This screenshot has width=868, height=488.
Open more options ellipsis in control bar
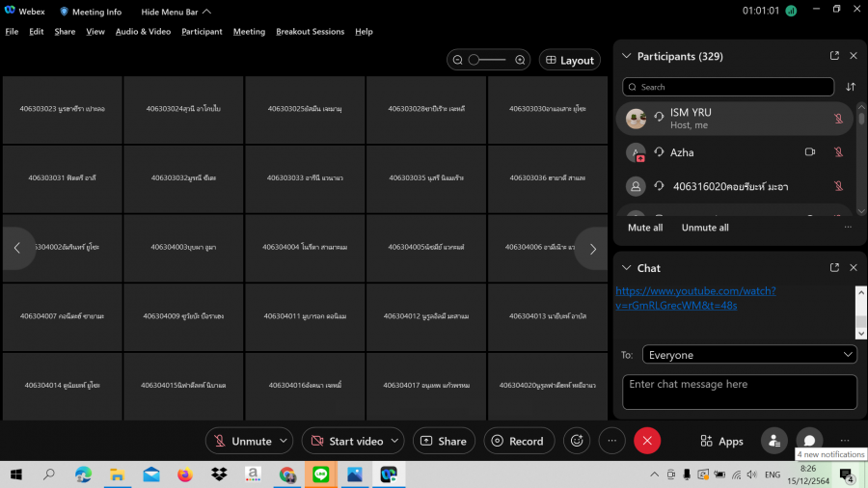coord(611,441)
